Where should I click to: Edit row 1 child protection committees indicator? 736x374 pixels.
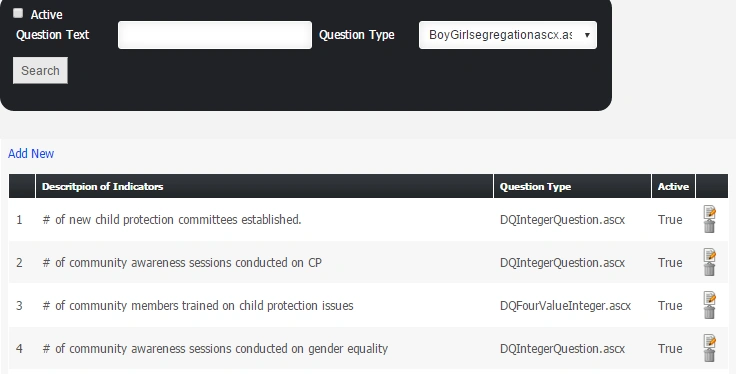[x=710, y=212]
